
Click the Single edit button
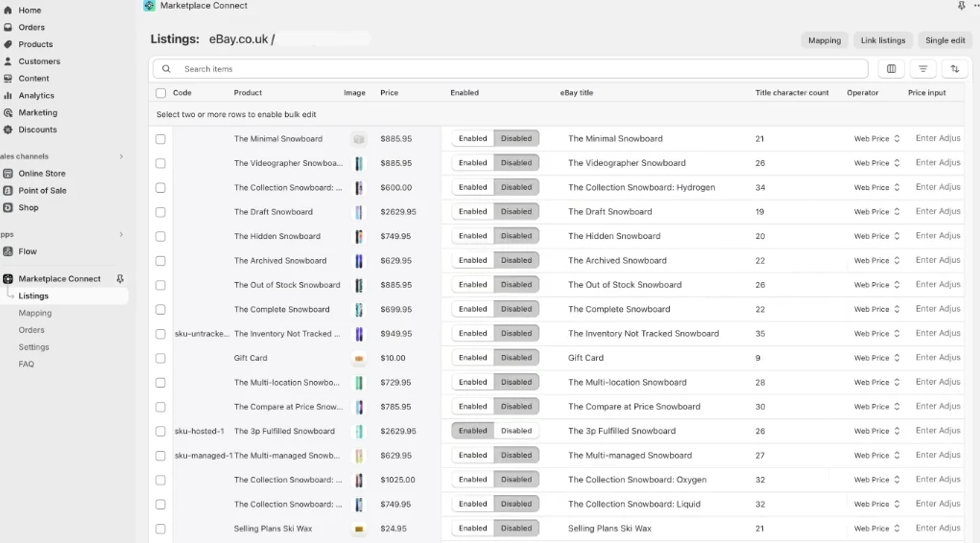coord(945,40)
